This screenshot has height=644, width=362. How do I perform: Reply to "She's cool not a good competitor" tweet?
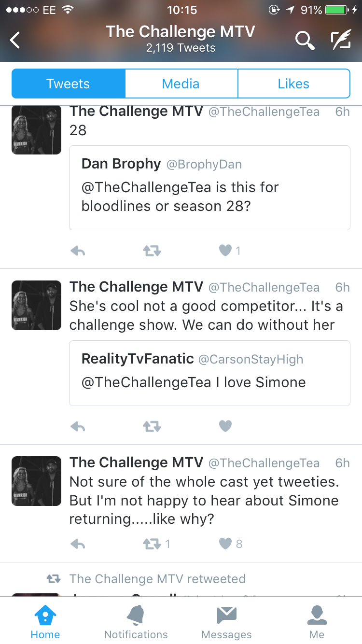pos(78,426)
